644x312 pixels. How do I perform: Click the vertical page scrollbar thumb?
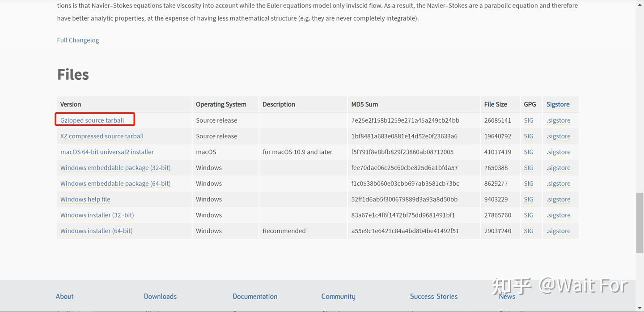pyautogui.click(x=640, y=222)
